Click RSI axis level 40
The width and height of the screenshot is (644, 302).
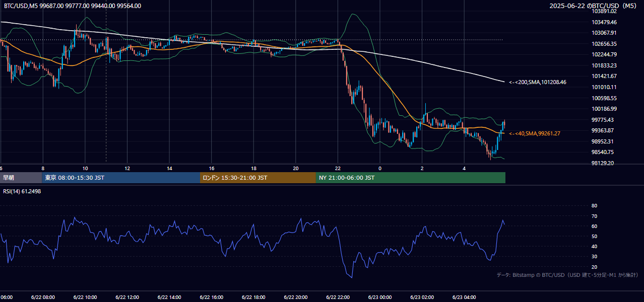594,247
